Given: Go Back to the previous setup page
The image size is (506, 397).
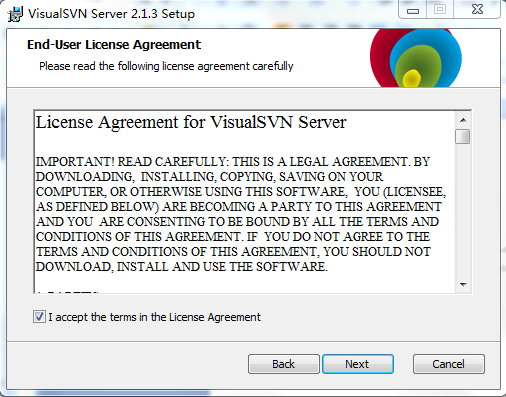Looking at the screenshot, I should (284, 364).
